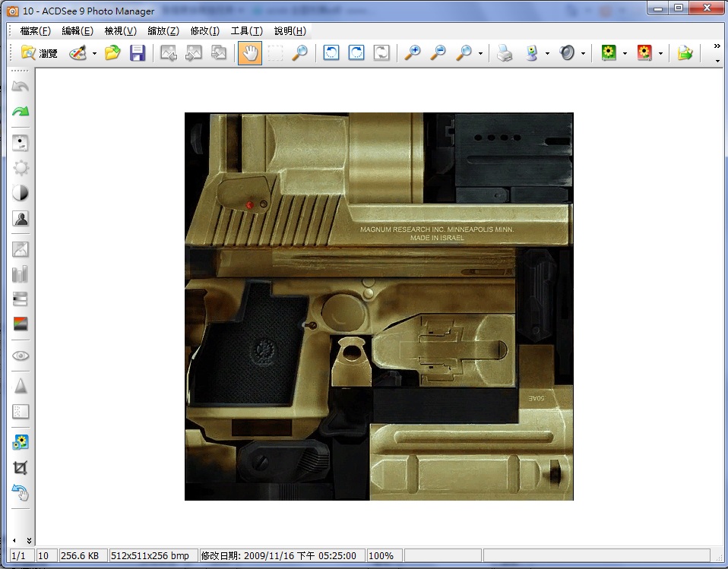Image resolution: width=728 pixels, height=569 pixels.
Task: Open the brightness sun tool
Action: pyautogui.click(x=20, y=168)
